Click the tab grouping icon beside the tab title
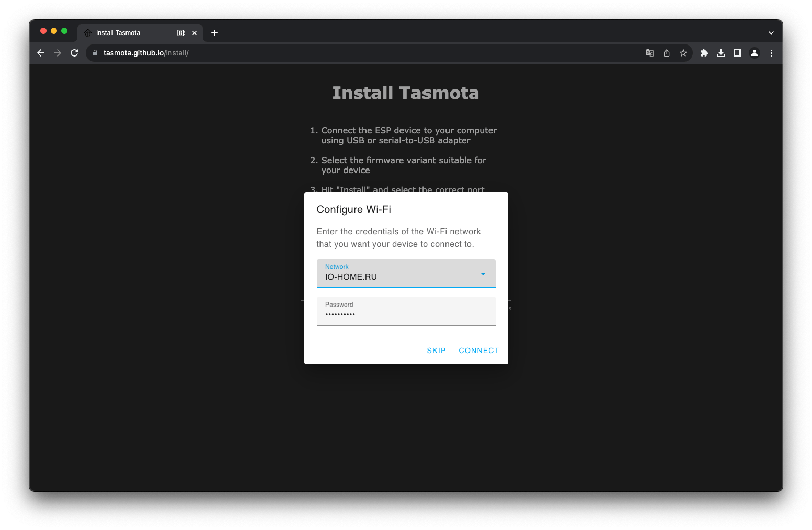812x530 pixels. 180,32
